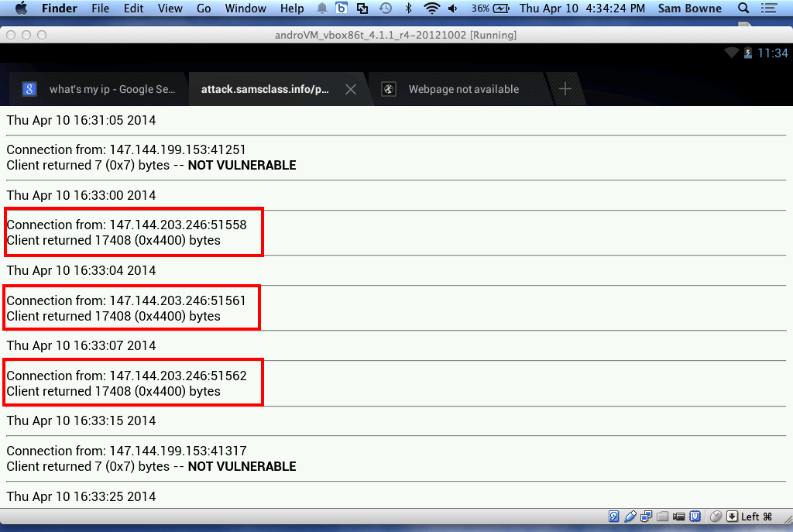793x532 pixels.
Task: Click timestamp 'Thu Apr 10 16:33:04 2014'
Action: point(81,270)
